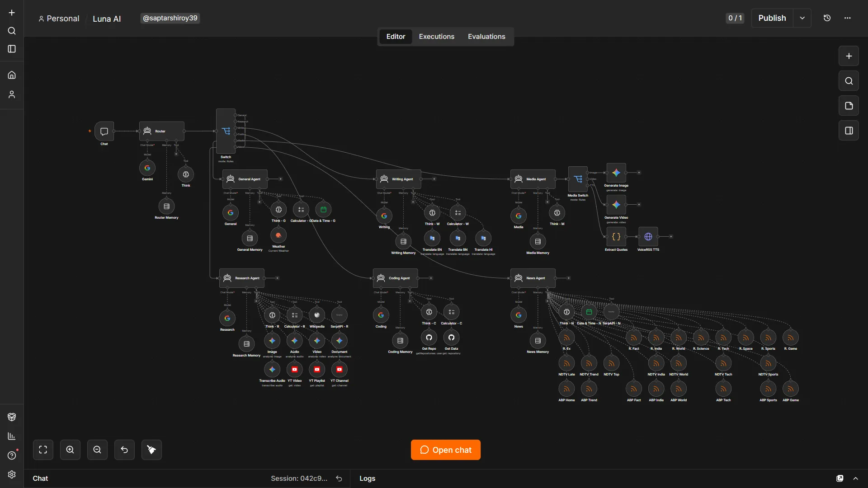
Task: Click the zoom in canvas icon
Action: tap(70, 450)
